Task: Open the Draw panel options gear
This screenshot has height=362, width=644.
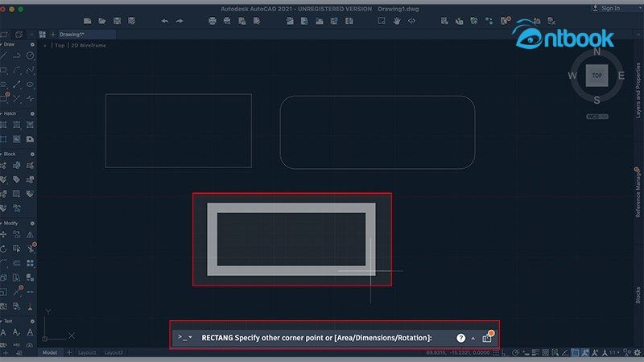Action: click(32, 44)
